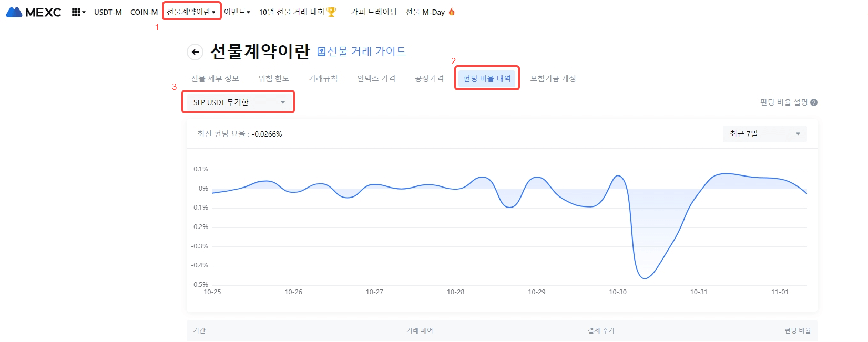Go to the 인덱스 가격 tab

[376, 78]
